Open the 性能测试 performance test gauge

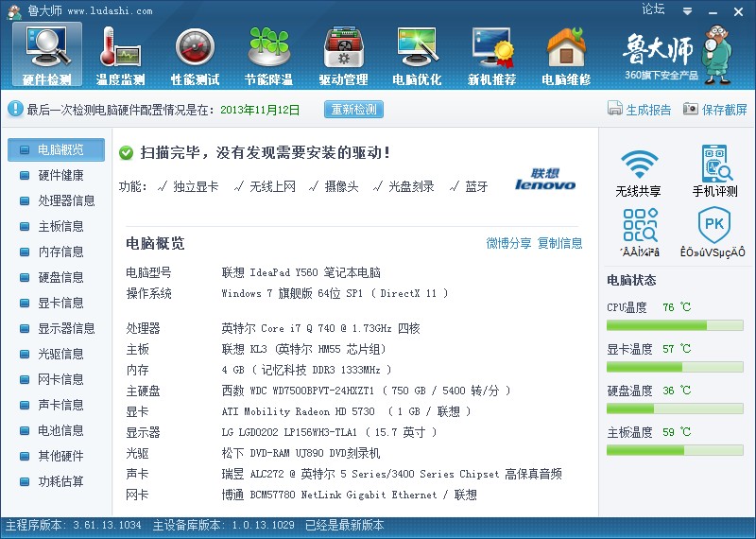click(195, 55)
